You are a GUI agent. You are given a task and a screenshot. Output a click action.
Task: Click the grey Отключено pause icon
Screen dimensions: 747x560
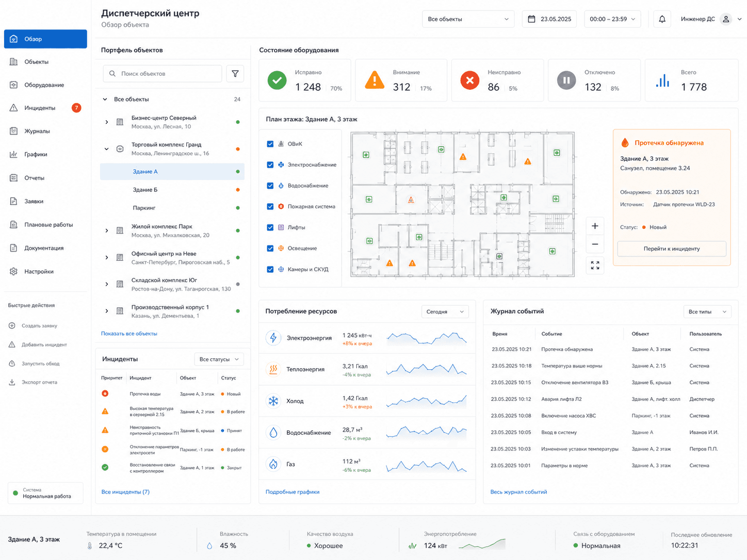[x=566, y=80]
